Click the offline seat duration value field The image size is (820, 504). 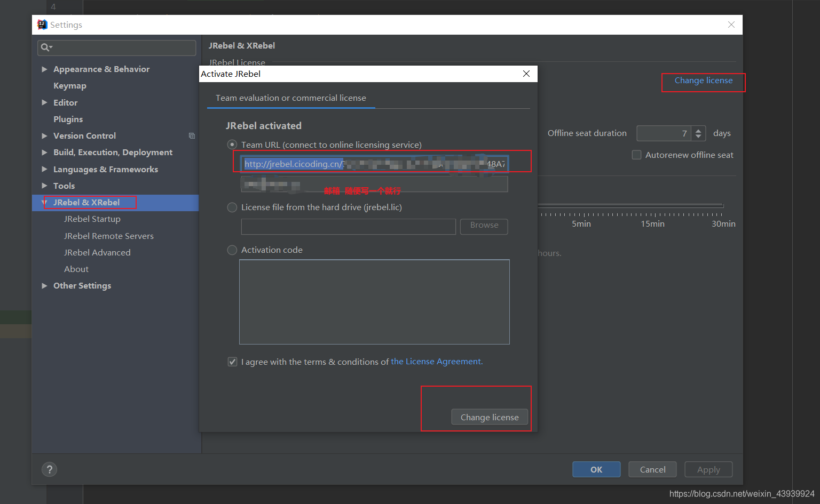click(x=664, y=133)
